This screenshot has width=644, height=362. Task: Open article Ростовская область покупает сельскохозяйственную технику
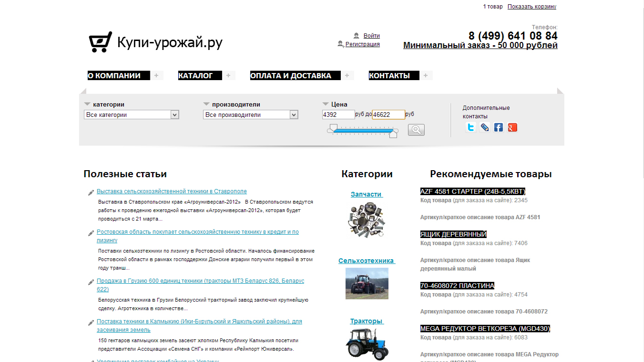click(198, 236)
